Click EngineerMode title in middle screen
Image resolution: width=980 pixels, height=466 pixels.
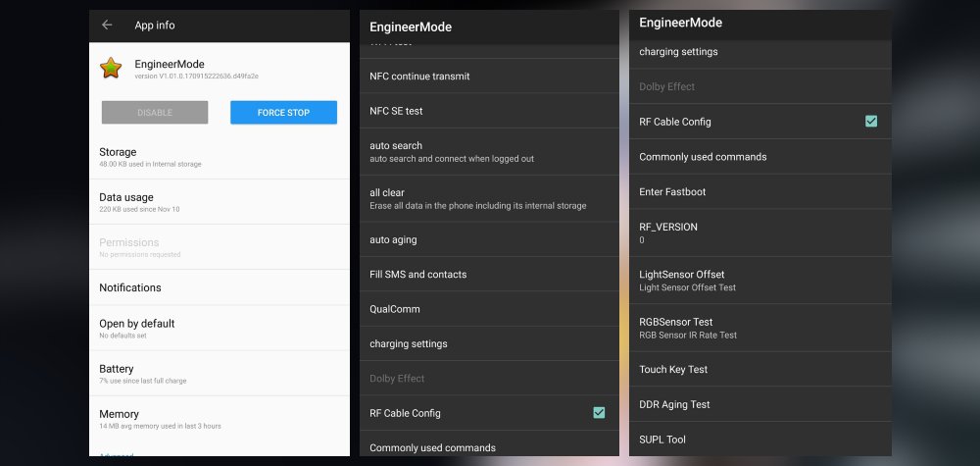411,26
